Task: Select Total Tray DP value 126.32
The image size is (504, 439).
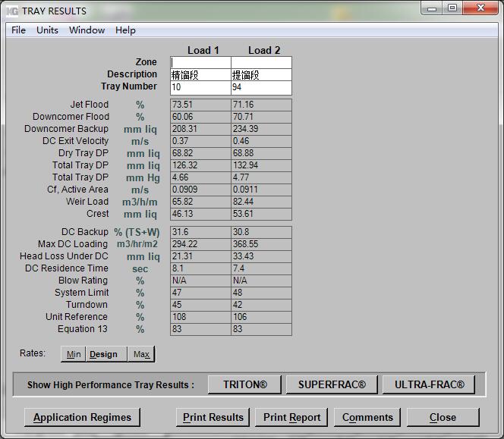Action: pyautogui.click(x=200, y=165)
